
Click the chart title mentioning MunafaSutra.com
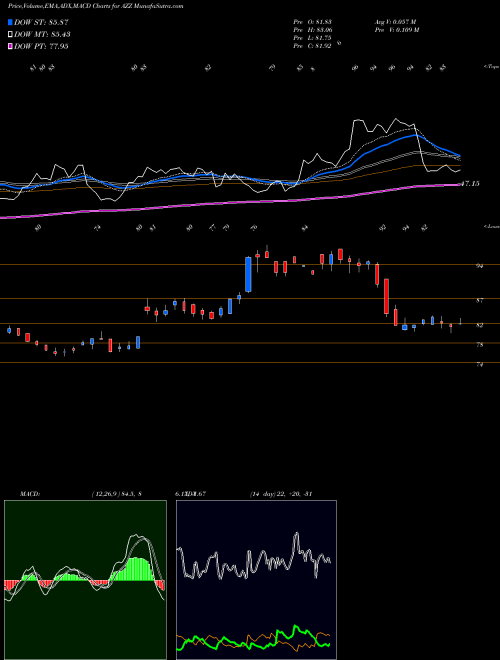click(96, 7)
